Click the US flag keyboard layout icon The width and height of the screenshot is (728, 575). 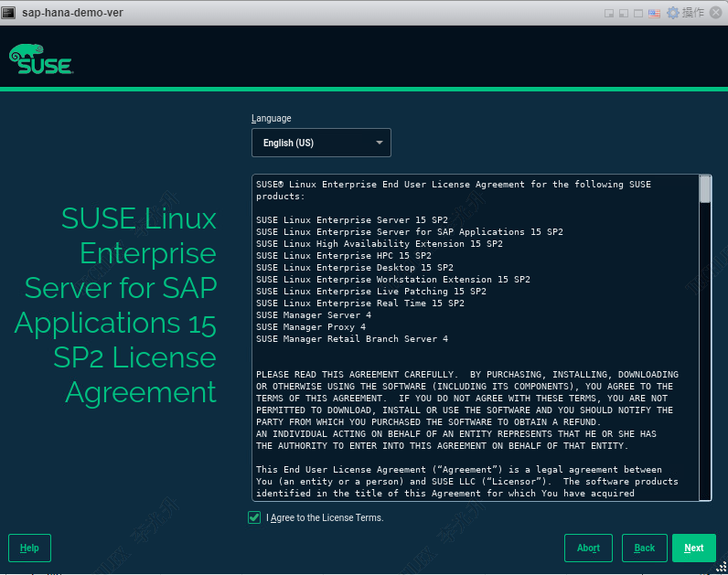pos(654,13)
